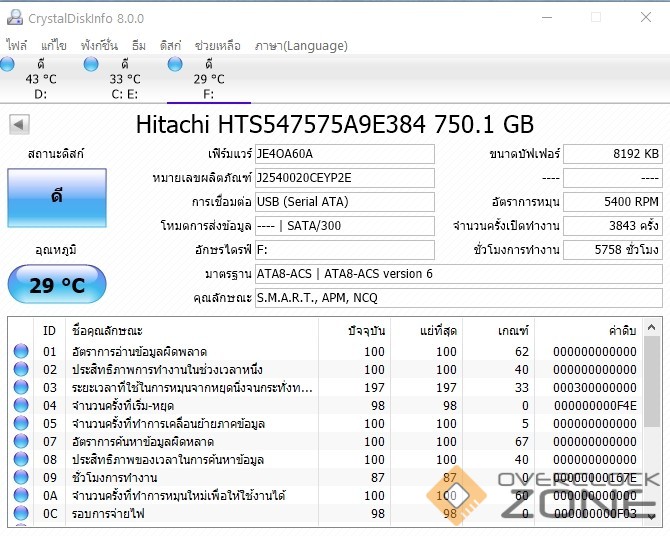Click the 29 °C temperature button
The height and width of the screenshot is (536, 670).
57,284
